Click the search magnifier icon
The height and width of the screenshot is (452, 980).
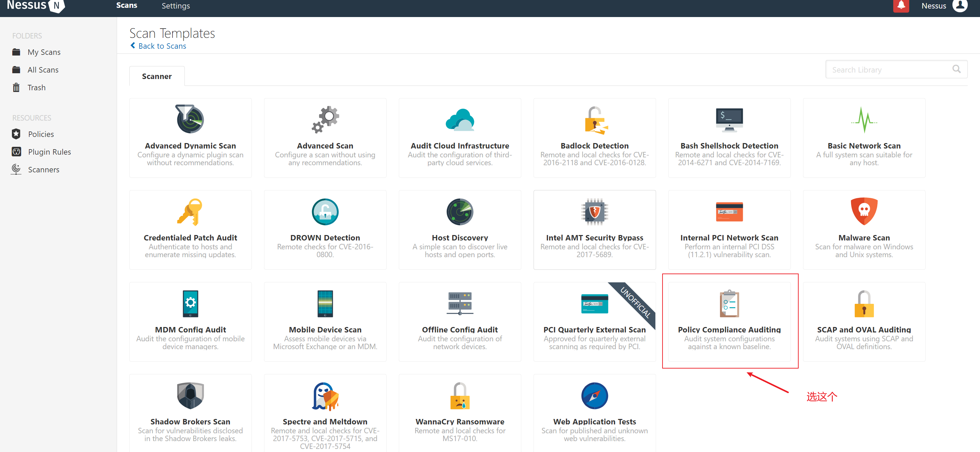(x=957, y=69)
